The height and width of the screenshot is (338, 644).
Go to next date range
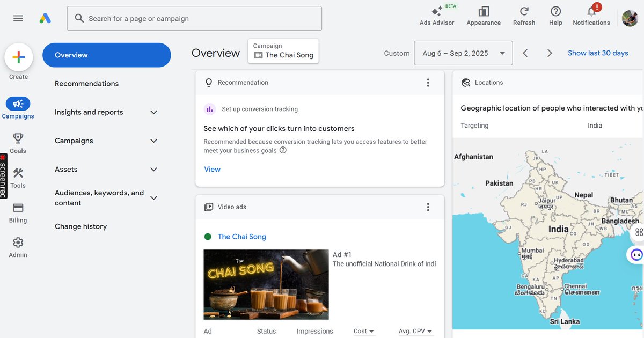click(550, 53)
